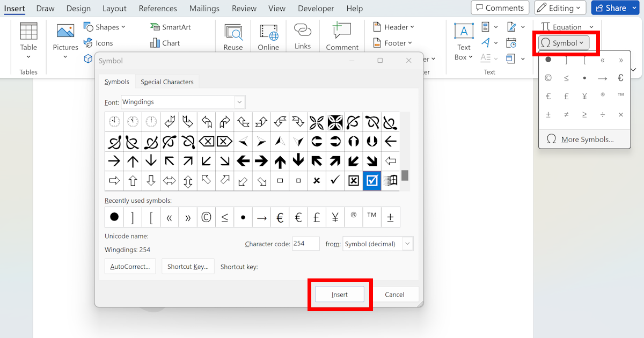Open the Date and Time tool
644x338 pixels.
click(x=510, y=43)
